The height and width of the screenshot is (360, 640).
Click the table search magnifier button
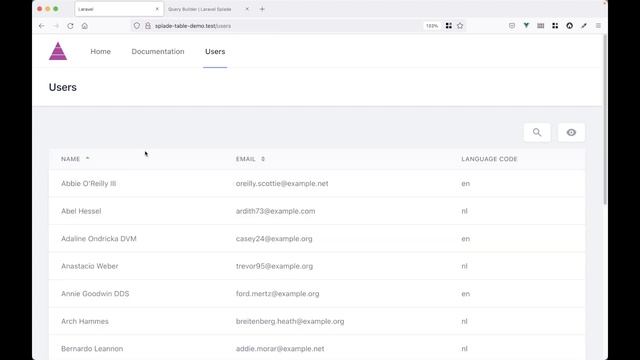537,132
